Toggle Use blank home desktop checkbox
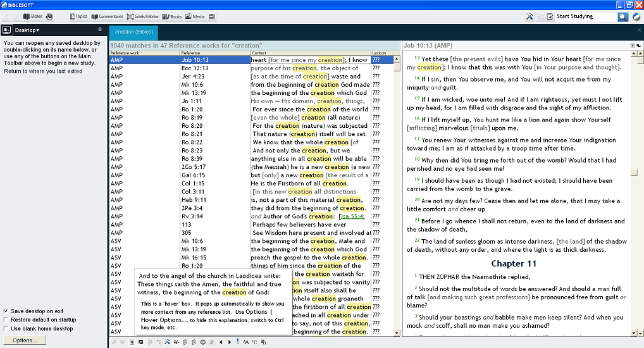Viewport: 644px width, 348px height. tap(6, 328)
